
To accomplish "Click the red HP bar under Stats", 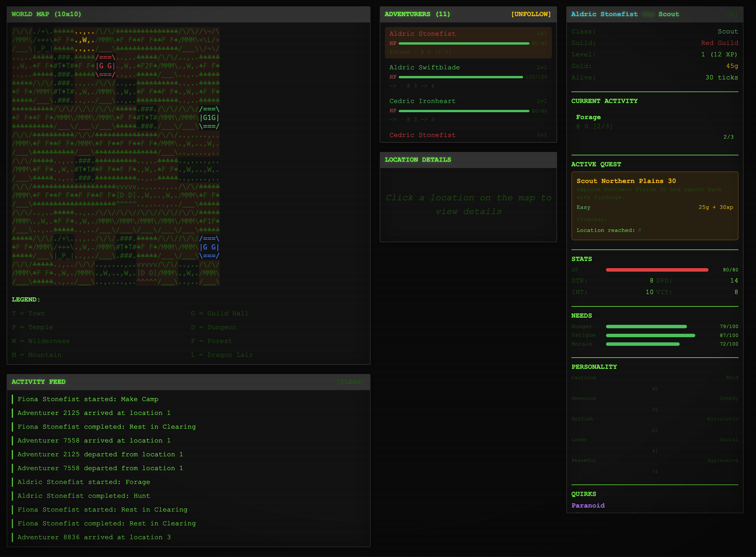I will pyautogui.click(x=657, y=270).
